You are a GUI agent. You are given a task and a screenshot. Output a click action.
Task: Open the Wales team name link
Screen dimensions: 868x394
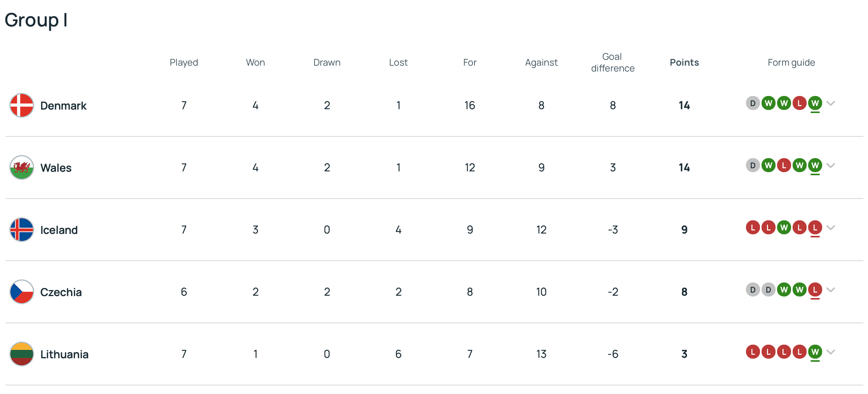[56, 168]
